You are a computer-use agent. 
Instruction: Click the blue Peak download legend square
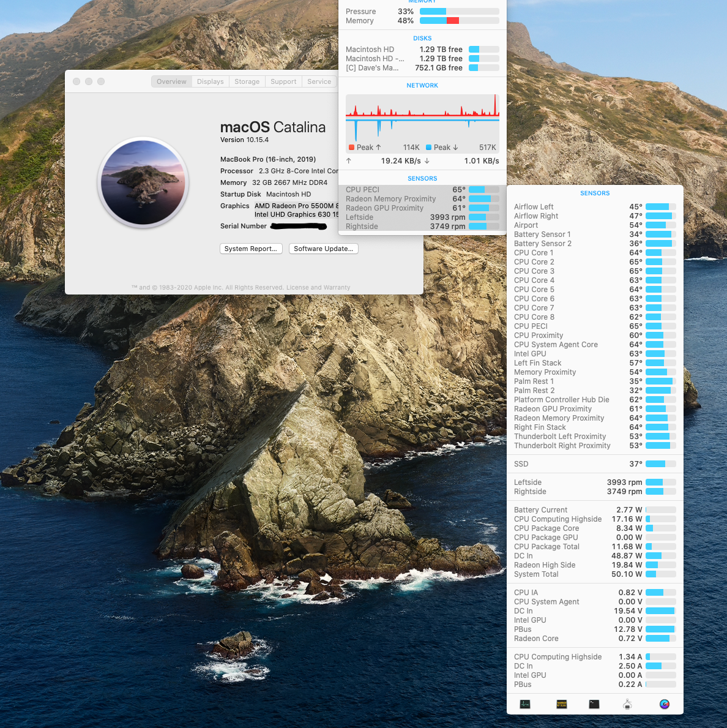[x=429, y=147]
